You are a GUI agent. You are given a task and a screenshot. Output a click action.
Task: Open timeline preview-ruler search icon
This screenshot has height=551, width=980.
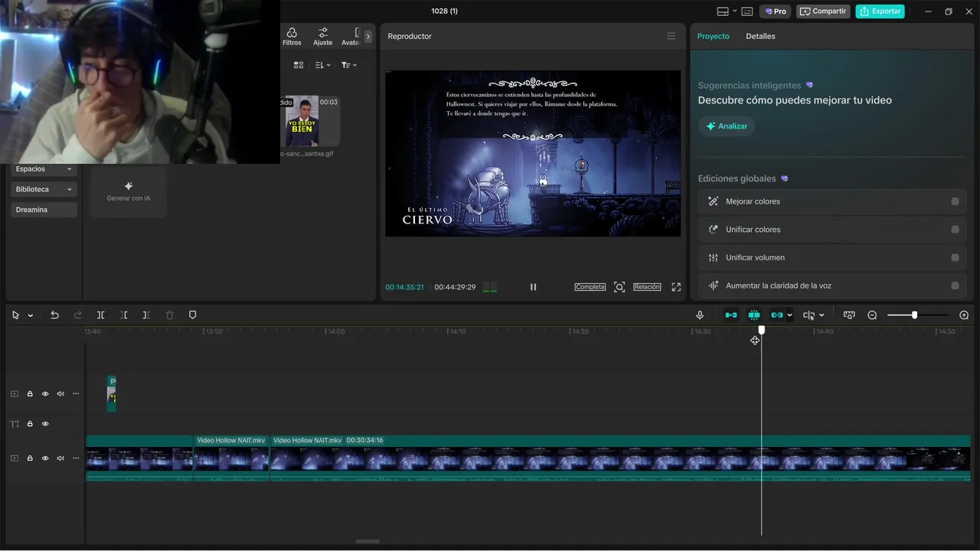tap(849, 315)
